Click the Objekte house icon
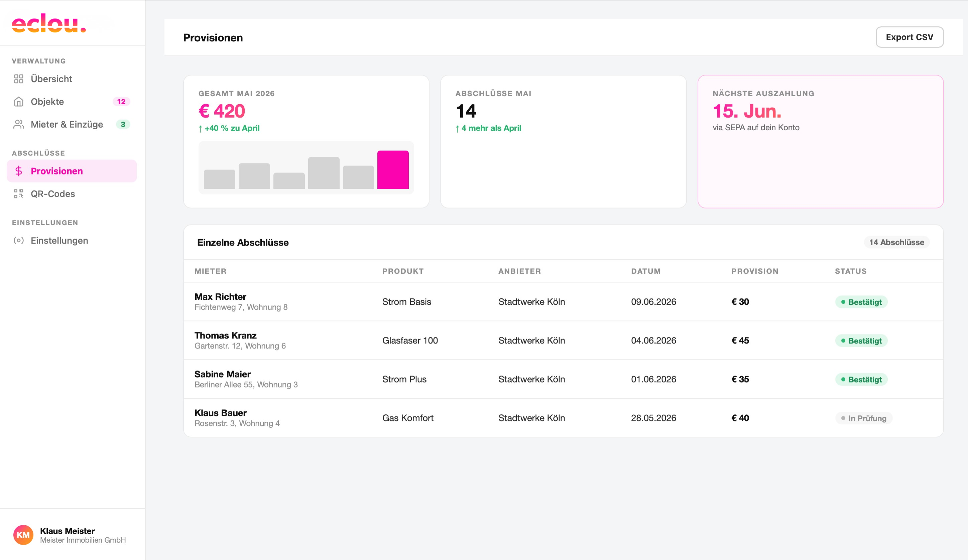 tap(18, 101)
